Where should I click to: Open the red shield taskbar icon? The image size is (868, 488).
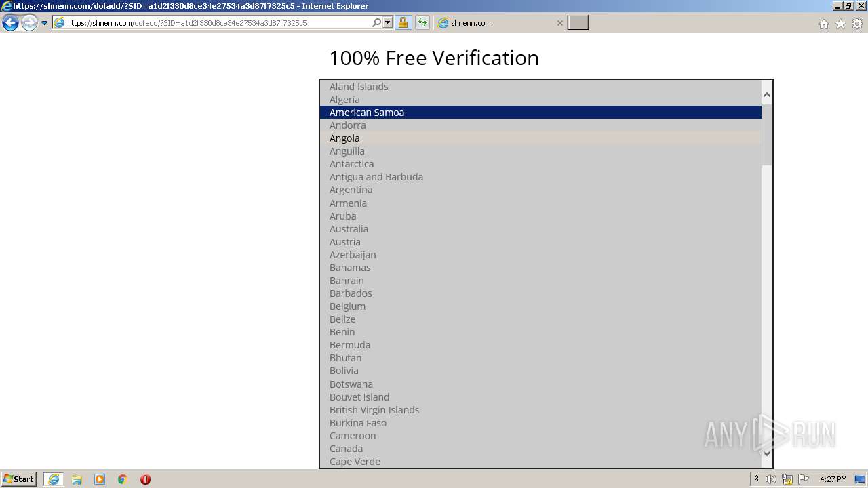click(145, 479)
